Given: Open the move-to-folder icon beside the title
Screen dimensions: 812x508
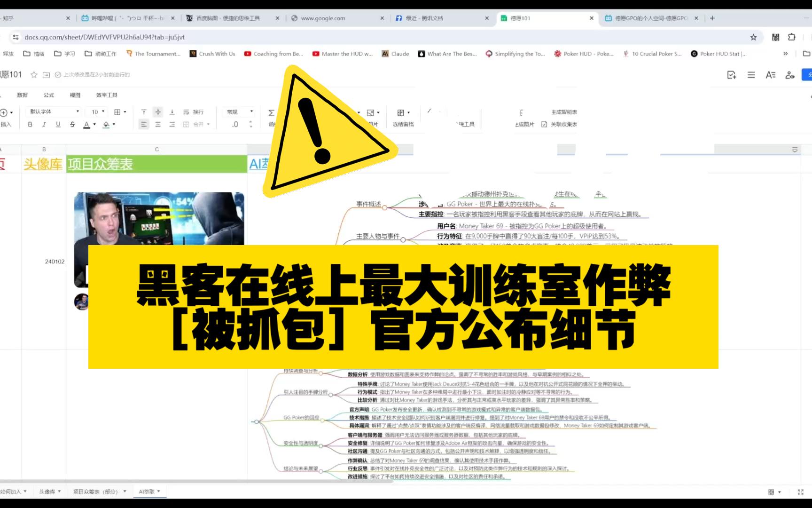Looking at the screenshot, I should tap(46, 75).
